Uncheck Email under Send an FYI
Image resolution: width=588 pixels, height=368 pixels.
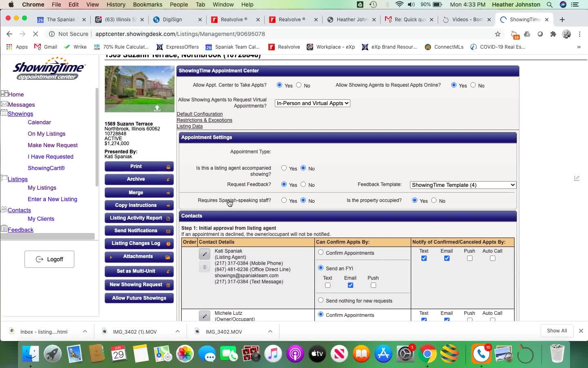(350, 285)
